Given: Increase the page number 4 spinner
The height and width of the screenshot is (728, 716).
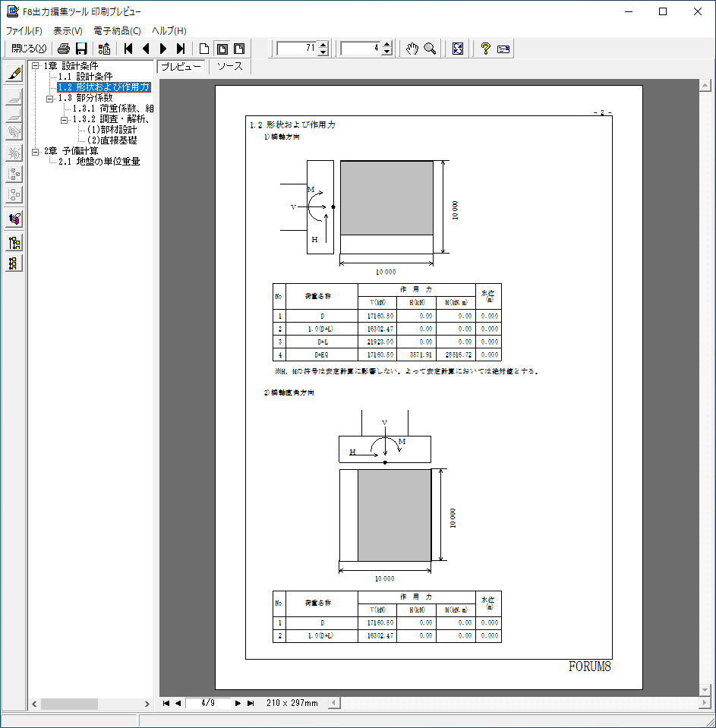Looking at the screenshot, I should [387, 45].
